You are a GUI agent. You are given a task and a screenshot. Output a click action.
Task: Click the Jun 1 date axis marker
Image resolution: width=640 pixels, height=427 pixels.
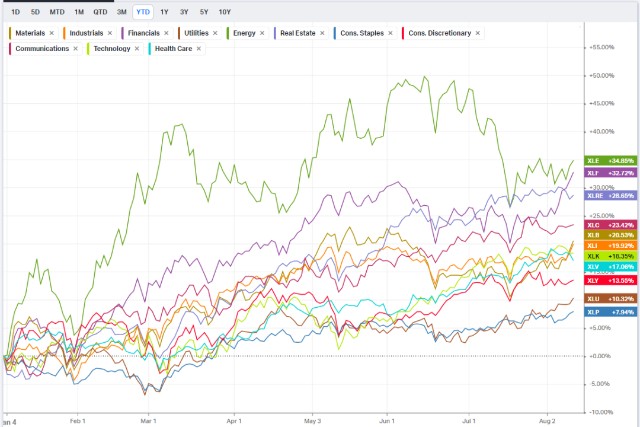[387, 421]
